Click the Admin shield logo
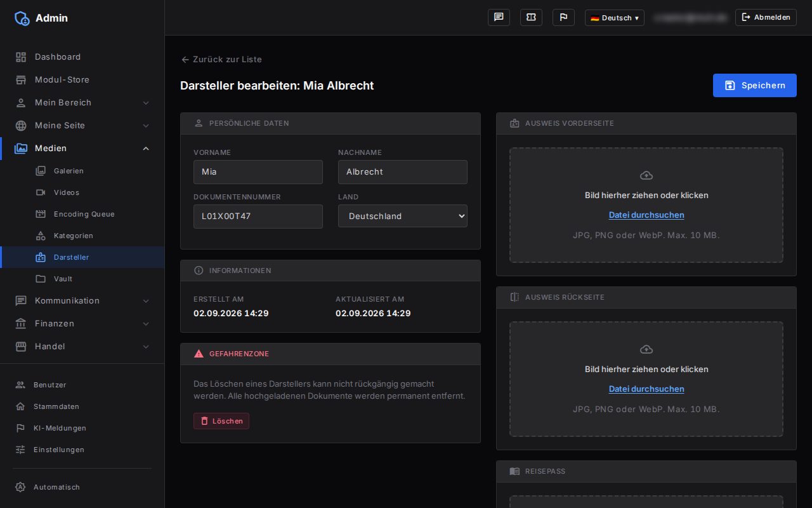This screenshot has width=812, height=508. pos(22,18)
